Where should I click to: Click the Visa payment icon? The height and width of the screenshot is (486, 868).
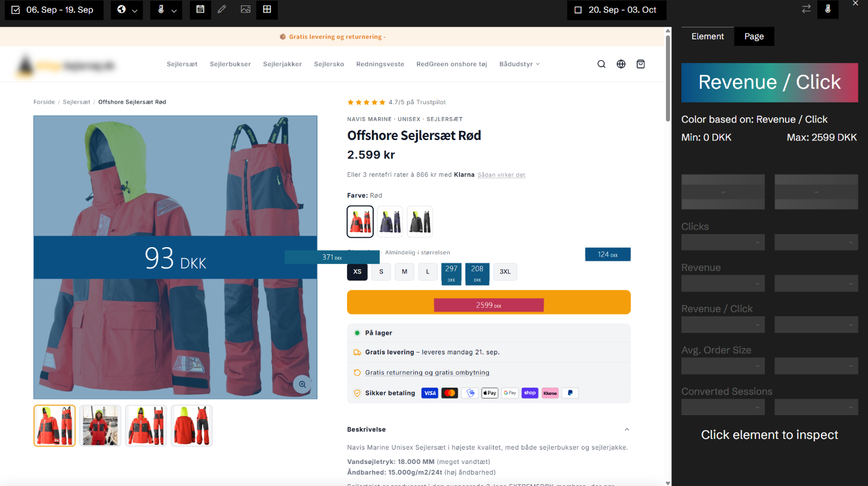[x=430, y=393]
